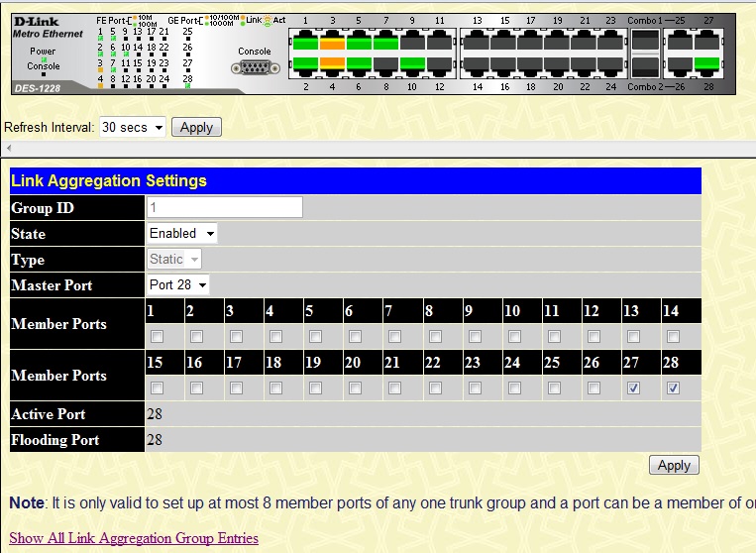The image size is (756, 553).
Task: Click the D-Link logo
Action: [x=34, y=21]
